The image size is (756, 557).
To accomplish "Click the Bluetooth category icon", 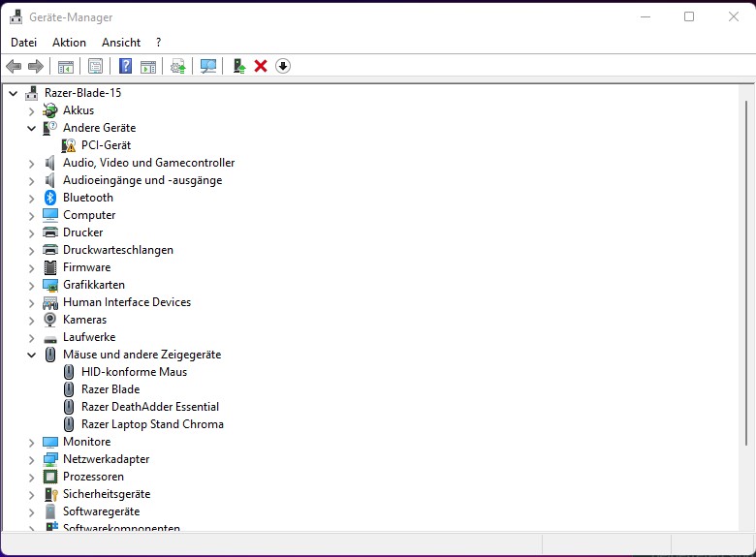I will (x=50, y=198).
